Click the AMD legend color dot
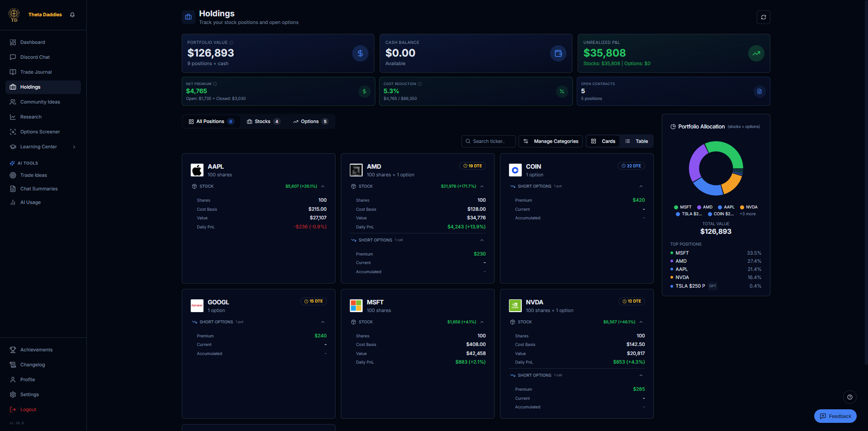The width and height of the screenshot is (868, 431). 699,207
